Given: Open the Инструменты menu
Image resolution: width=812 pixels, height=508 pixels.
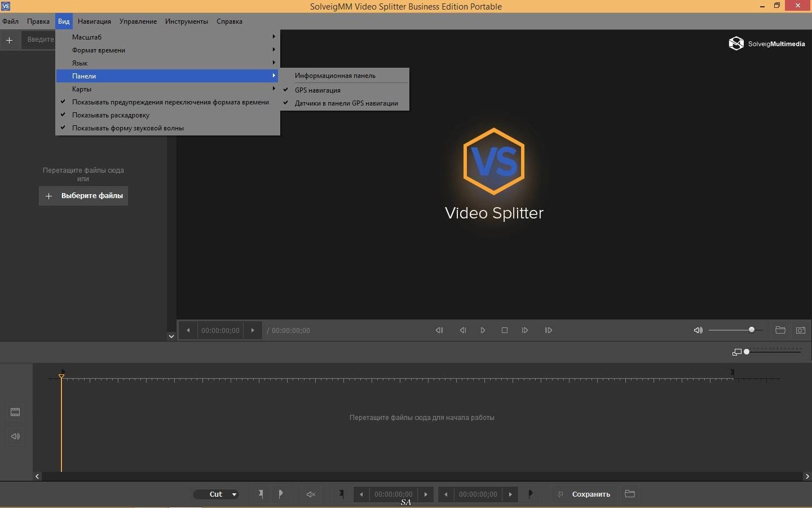Looking at the screenshot, I should 187,21.
